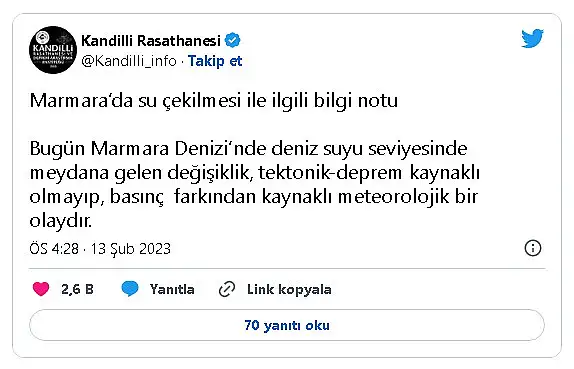Select the Yanıtla reply label
Viewport: 574px width, 369px height.
(172, 290)
